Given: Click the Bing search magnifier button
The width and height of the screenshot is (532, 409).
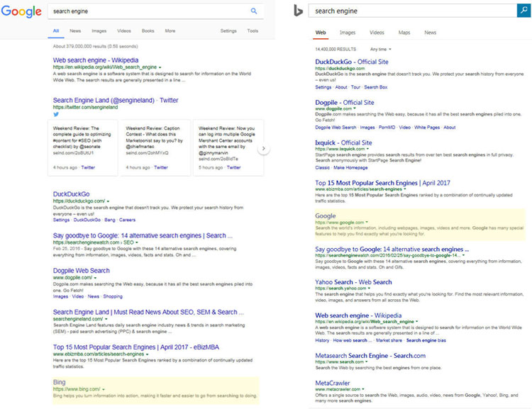Looking at the screenshot, I should [x=524, y=11].
